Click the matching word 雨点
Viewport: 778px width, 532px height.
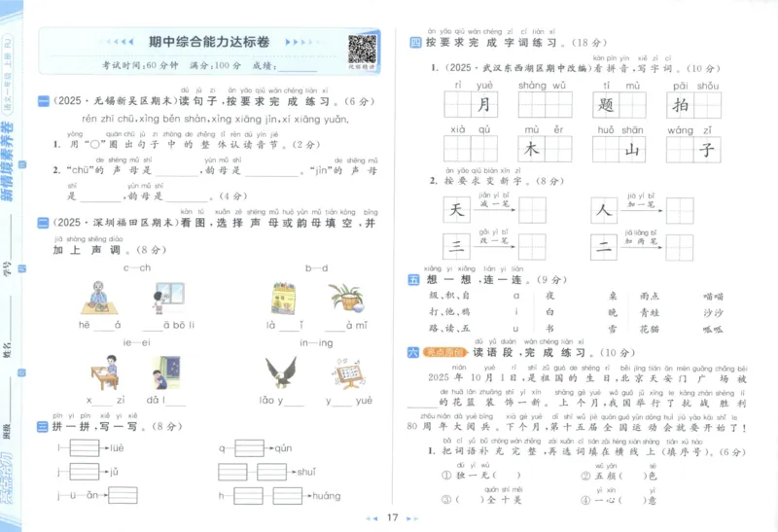[650, 297]
